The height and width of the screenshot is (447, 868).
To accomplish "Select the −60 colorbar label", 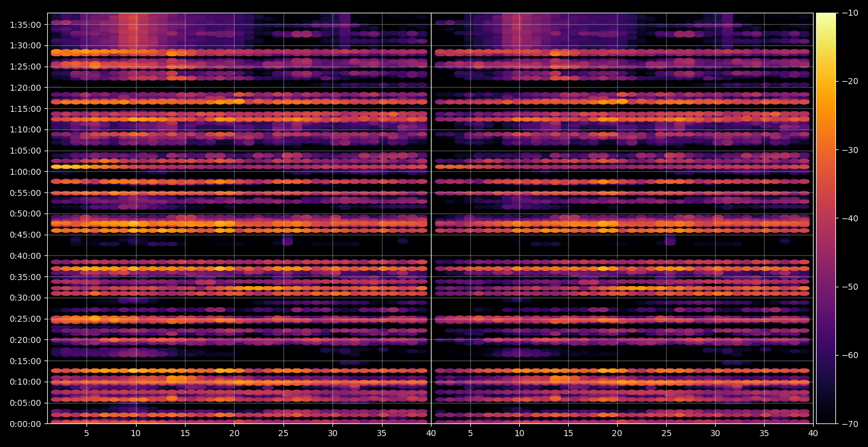I will 849,355.
